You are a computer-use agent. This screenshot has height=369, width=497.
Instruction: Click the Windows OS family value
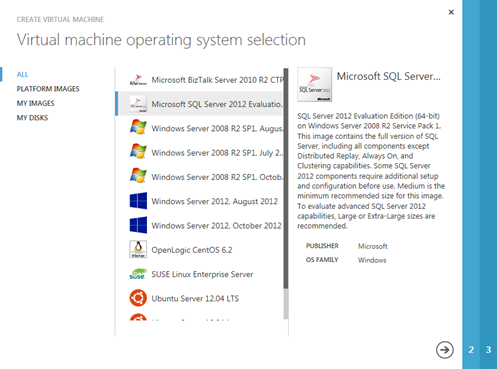pos(372,260)
